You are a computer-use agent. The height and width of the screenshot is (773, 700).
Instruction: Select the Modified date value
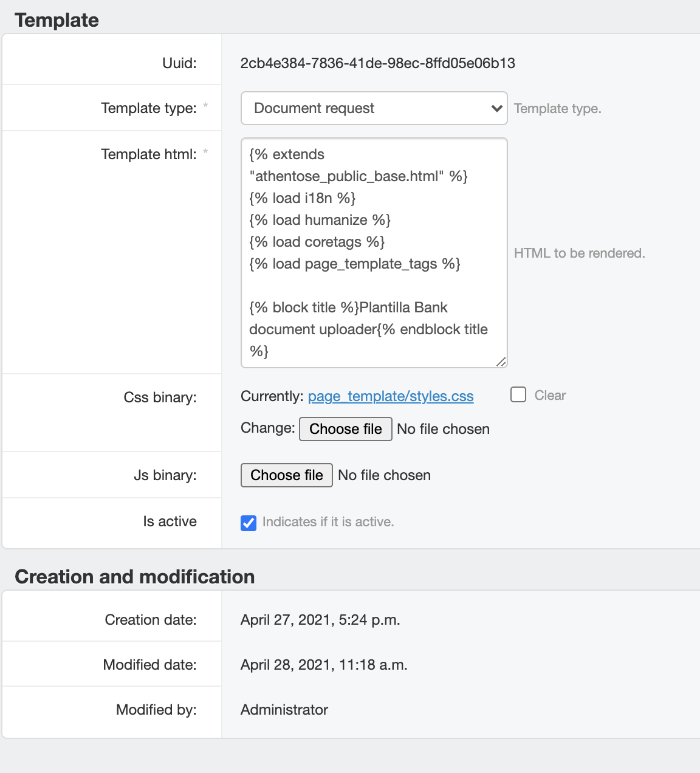click(324, 664)
